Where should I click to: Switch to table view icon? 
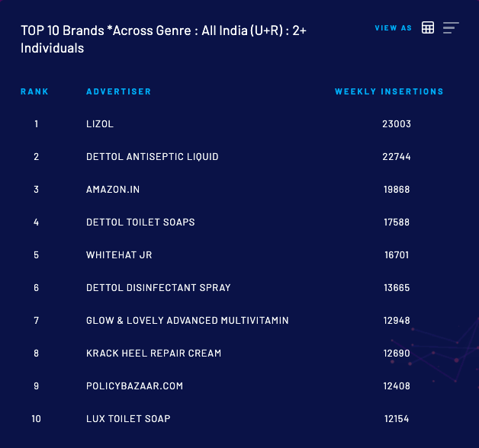click(x=428, y=27)
